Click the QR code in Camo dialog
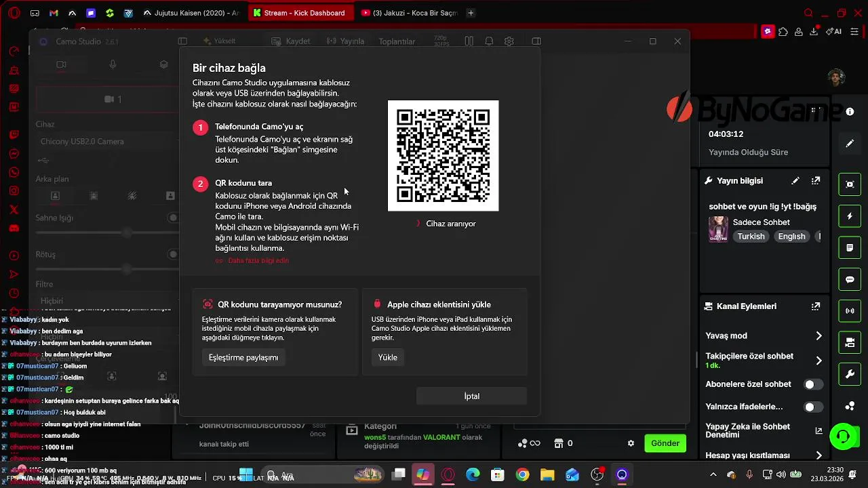This screenshot has height=488, width=868. 443,156
